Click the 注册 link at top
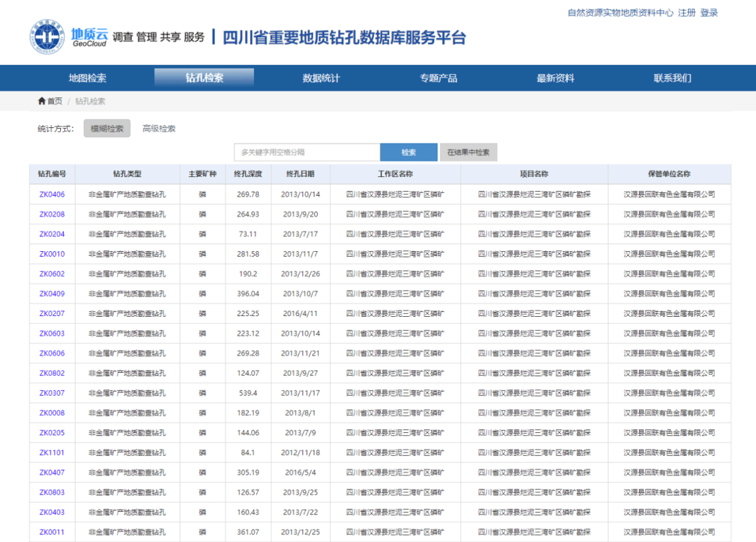The image size is (756, 542). point(687,13)
